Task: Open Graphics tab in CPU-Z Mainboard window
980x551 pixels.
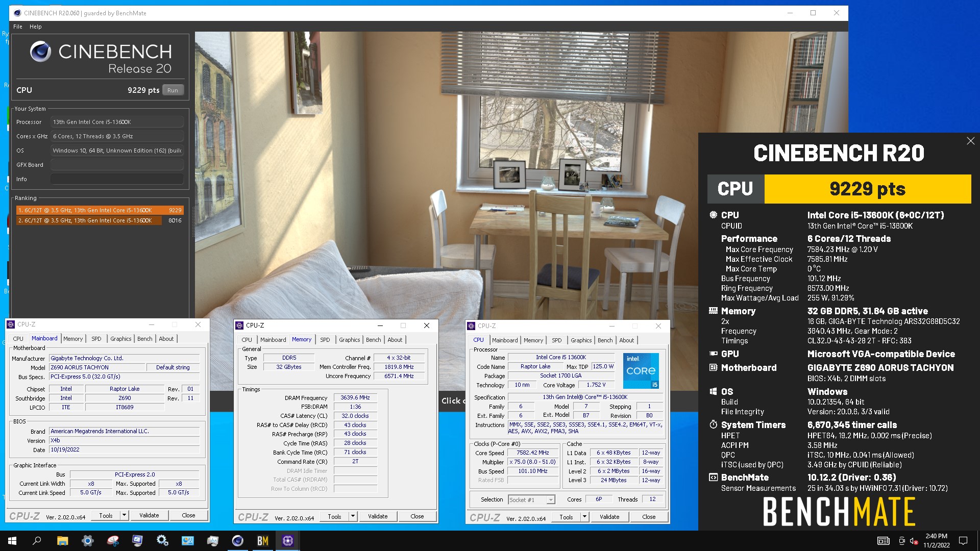Action: (x=121, y=339)
